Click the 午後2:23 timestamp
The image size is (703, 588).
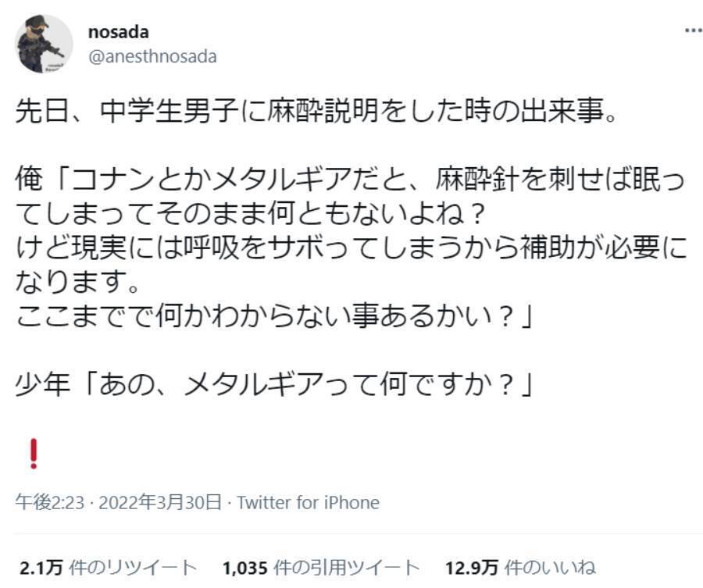click(x=49, y=502)
